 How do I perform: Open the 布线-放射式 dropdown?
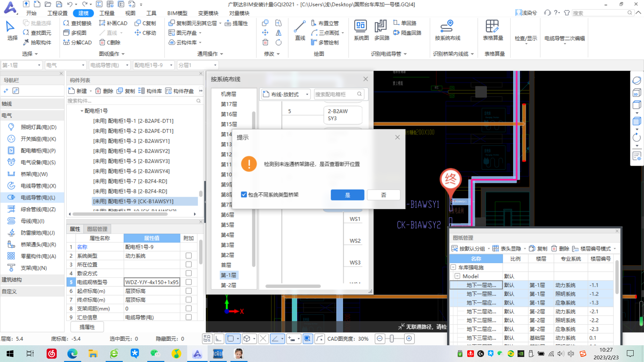pyautogui.click(x=285, y=95)
